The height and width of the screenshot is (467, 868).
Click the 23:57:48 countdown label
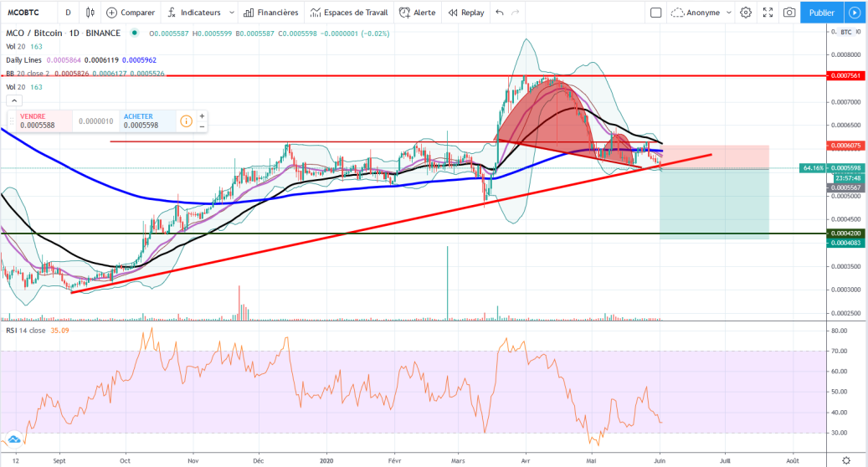(x=847, y=178)
